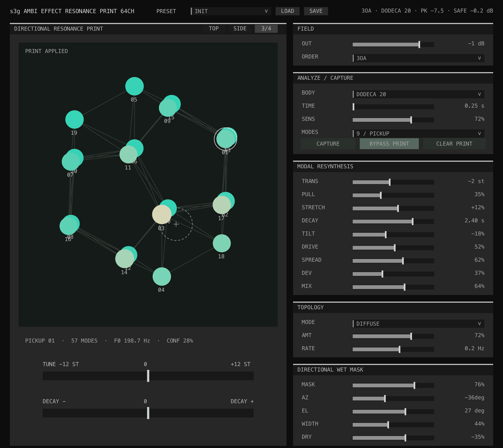Adjust the TRANS slider
Image resolution: width=503 pixels, height=448 pixels.
(x=393, y=182)
